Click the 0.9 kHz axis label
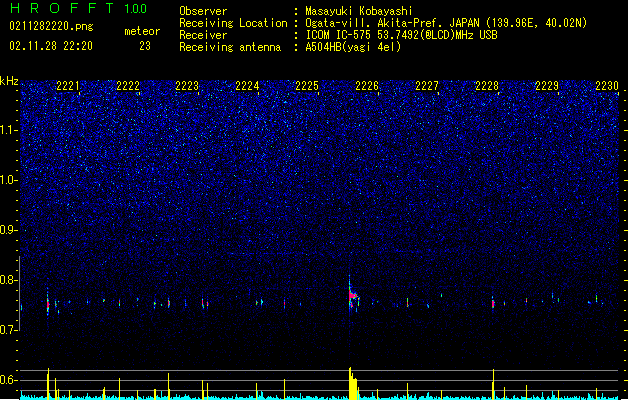Viewport: 629px width, 400px height. point(9,230)
